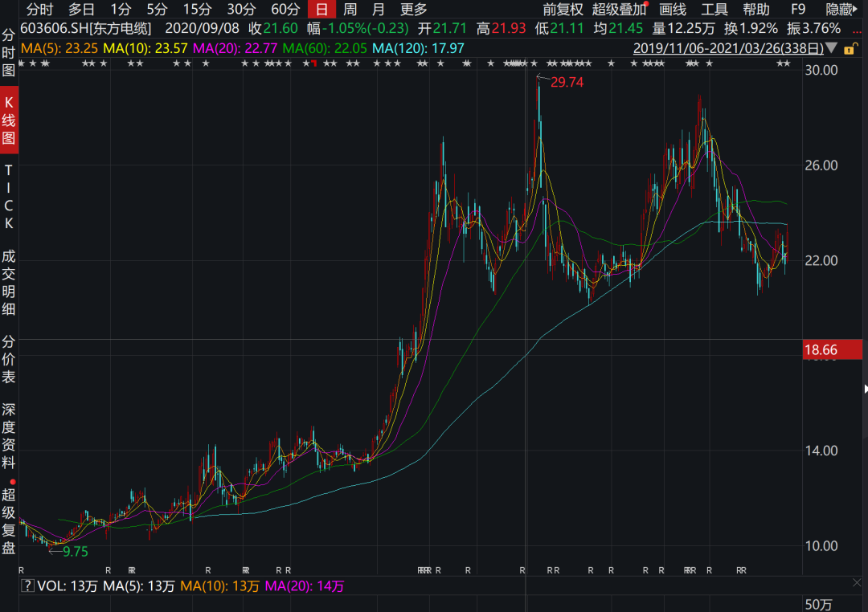Switch to the 日 daily period
868x612 pixels.
321,10
